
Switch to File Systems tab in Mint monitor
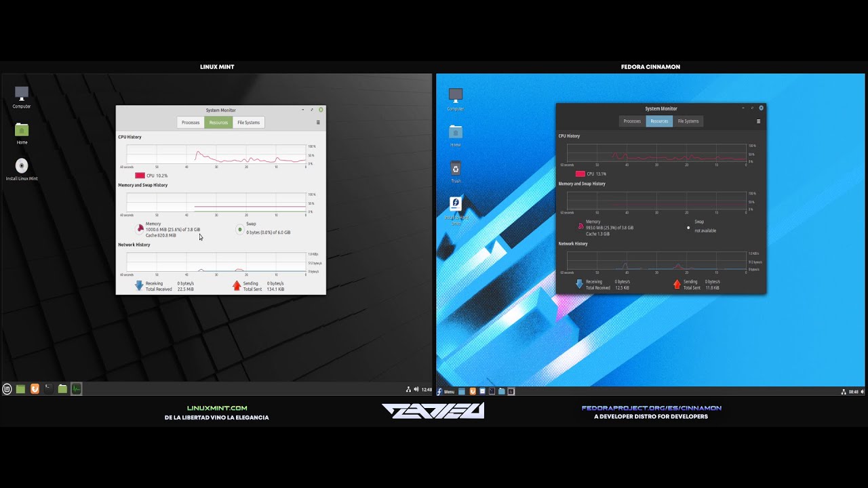pos(248,123)
